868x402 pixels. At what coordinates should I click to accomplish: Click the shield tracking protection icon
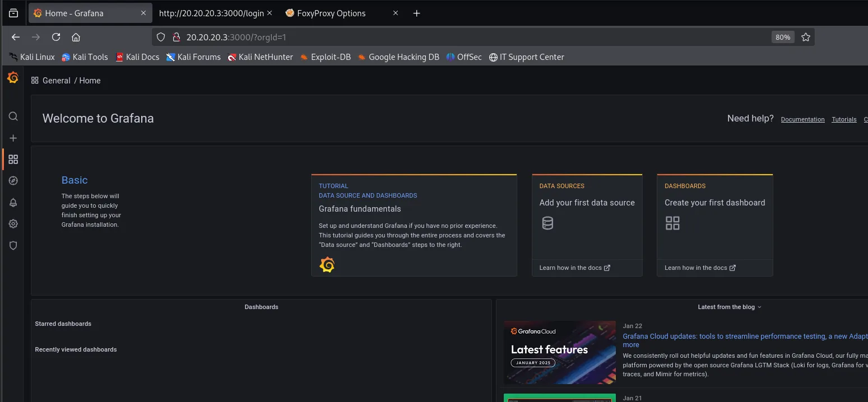161,37
